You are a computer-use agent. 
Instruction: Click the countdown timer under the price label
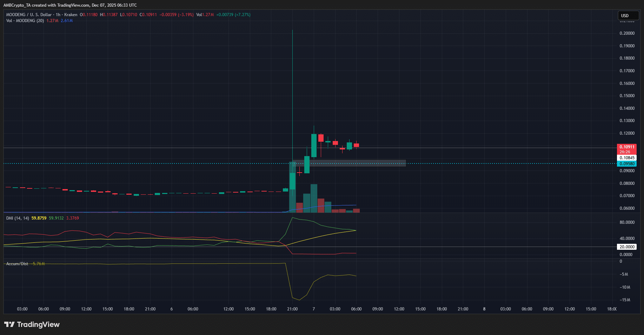pos(627,152)
